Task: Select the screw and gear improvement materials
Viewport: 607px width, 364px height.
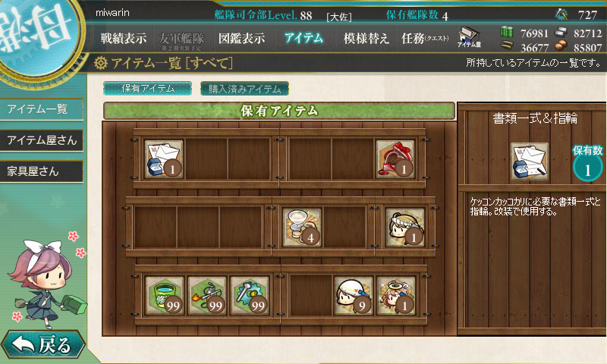Action: click(x=250, y=296)
